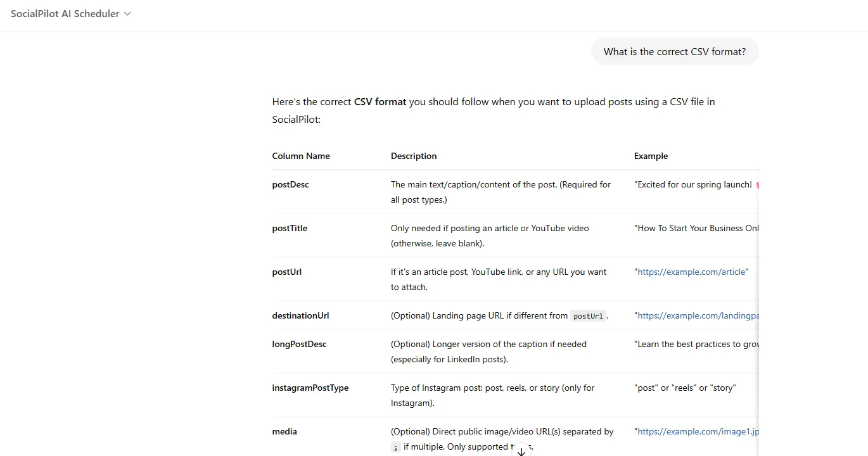Viewport: 868px width, 456px height.
Task: Click the "What is the correct CSV format?" message bubble
Action: (x=675, y=52)
